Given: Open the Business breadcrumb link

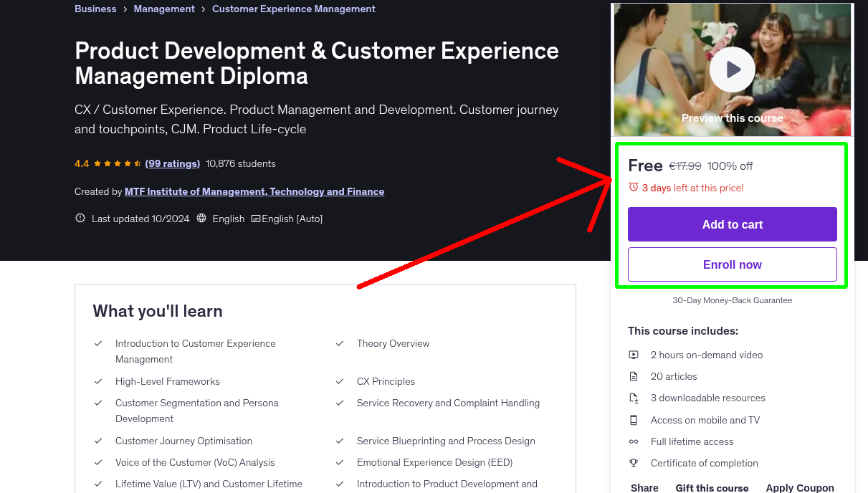Looking at the screenshot, I should (x=95, y=9).
